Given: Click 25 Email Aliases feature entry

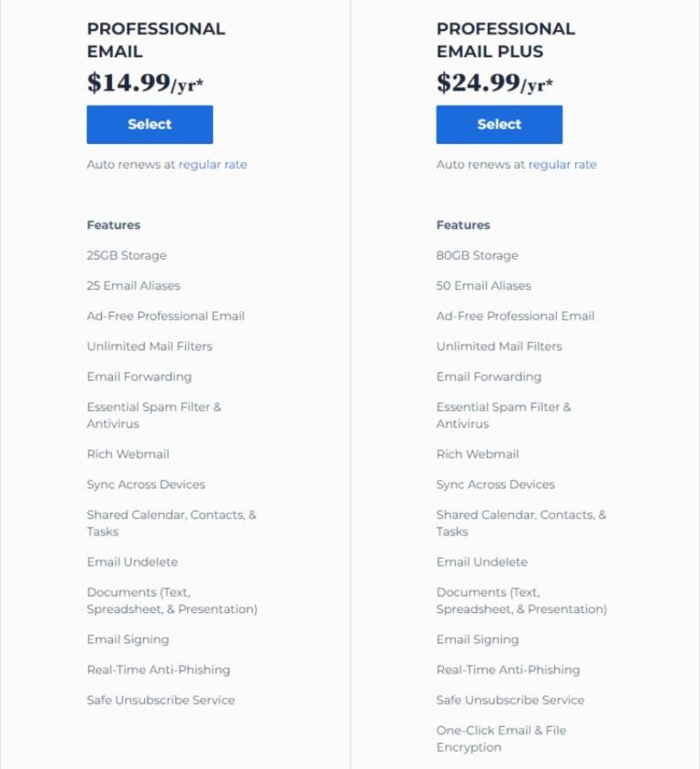Looking at the screenshot, I should [132, 285].
